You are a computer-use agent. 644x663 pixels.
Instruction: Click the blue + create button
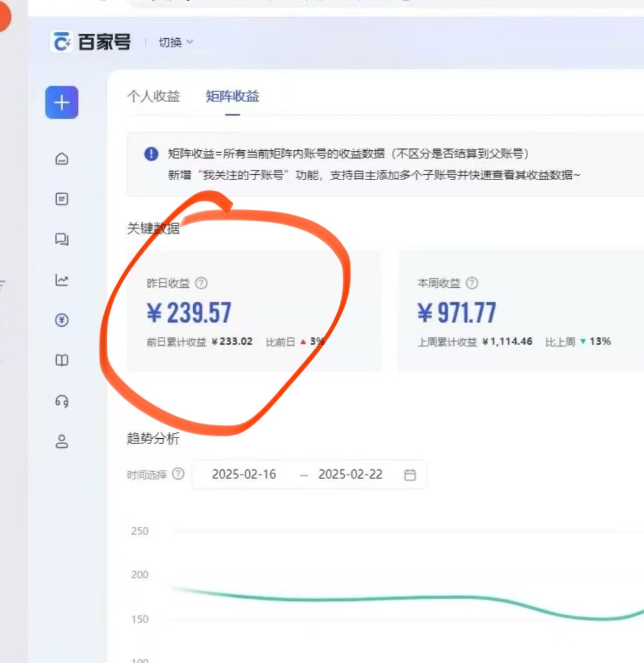pyautogui.click(x=61, y=103)
